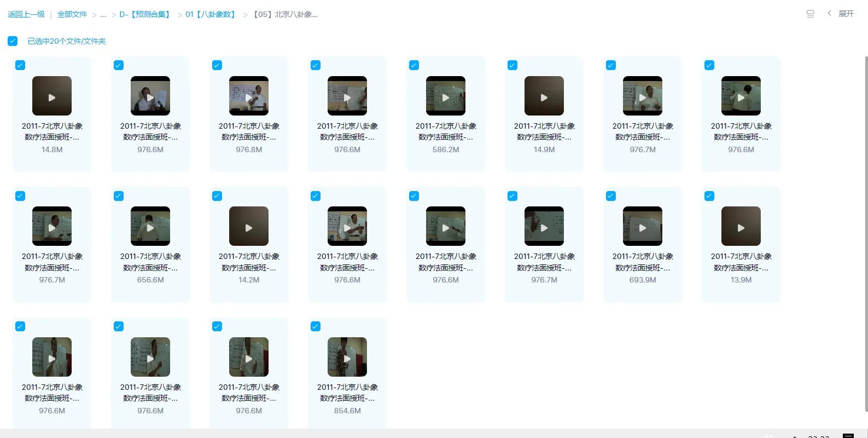This screenshot has width=868, height=438.
Task: Click the 14.2M size label
Action: (x=249, y=280)
